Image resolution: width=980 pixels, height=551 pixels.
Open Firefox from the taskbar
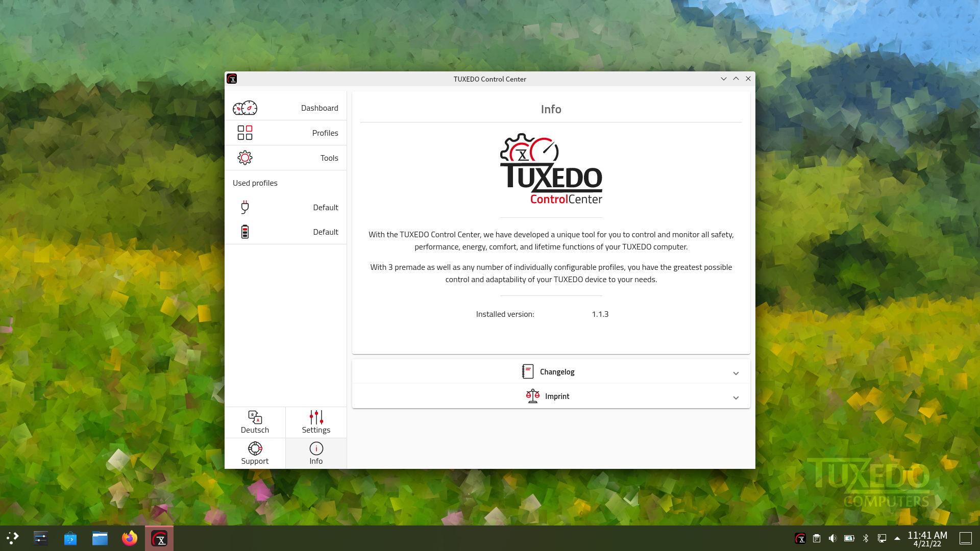(x=130, y=538)
